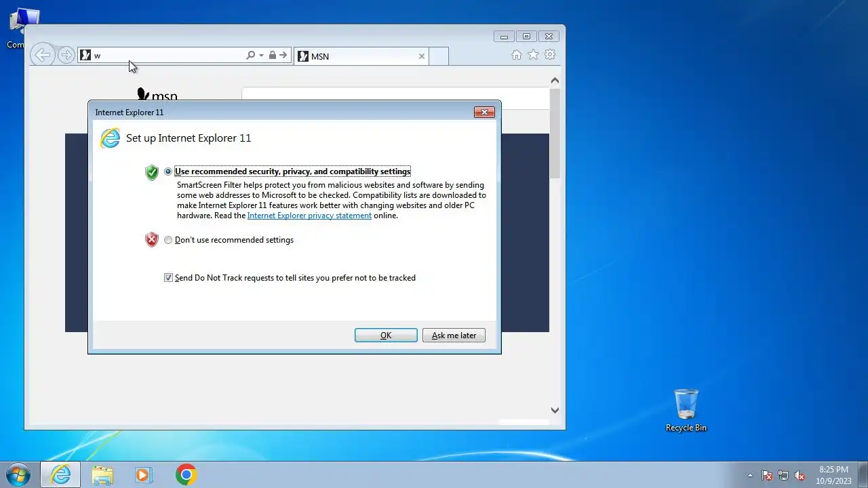
Task: Click the Ask me later button
Action: (454, 335)
